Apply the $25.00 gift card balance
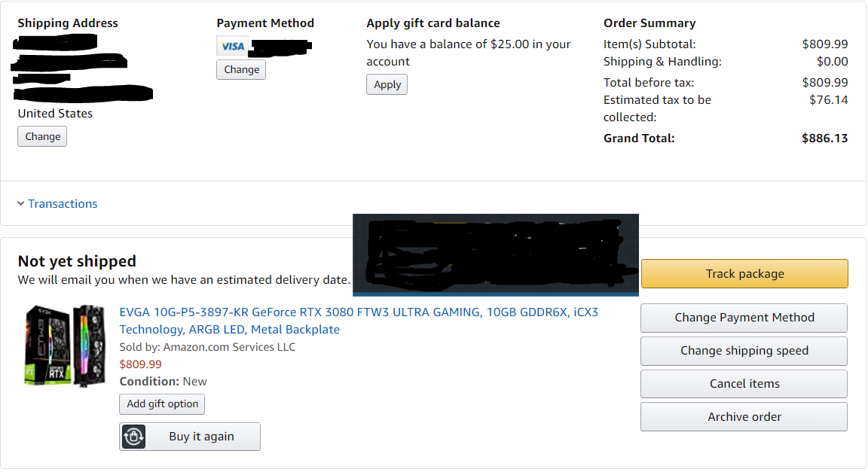The width and height of the screenshot is (868, 472). (387, 84)
